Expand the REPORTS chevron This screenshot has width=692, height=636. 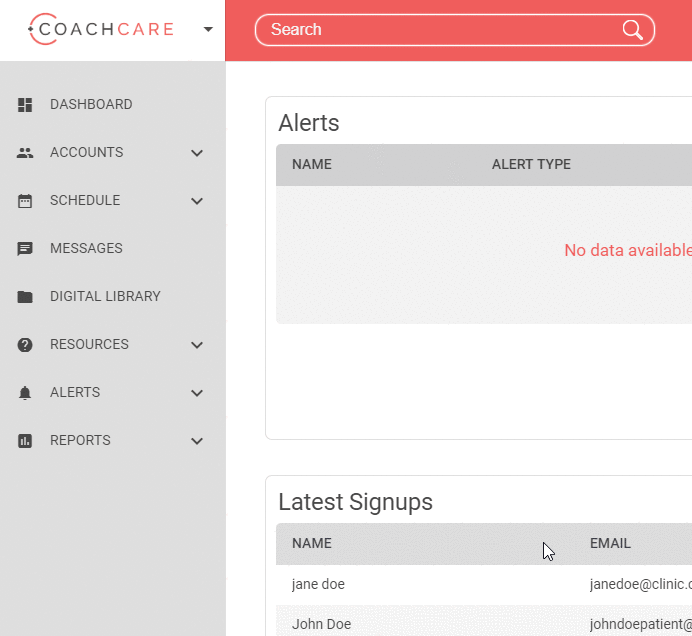pyautogui.click(x=197, y=441)
